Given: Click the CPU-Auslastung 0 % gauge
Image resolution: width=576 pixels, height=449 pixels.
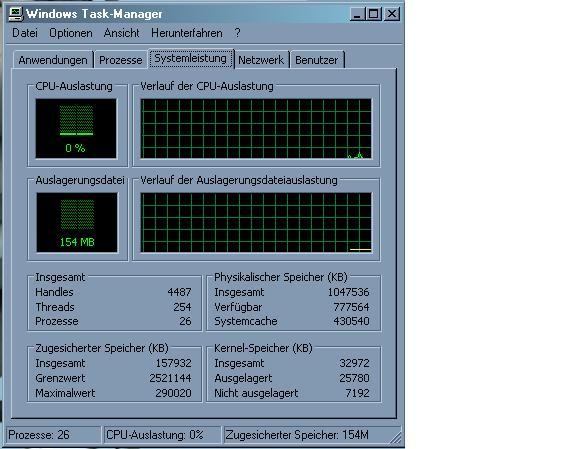Looking at the screenshot, I should click(76, 128).
